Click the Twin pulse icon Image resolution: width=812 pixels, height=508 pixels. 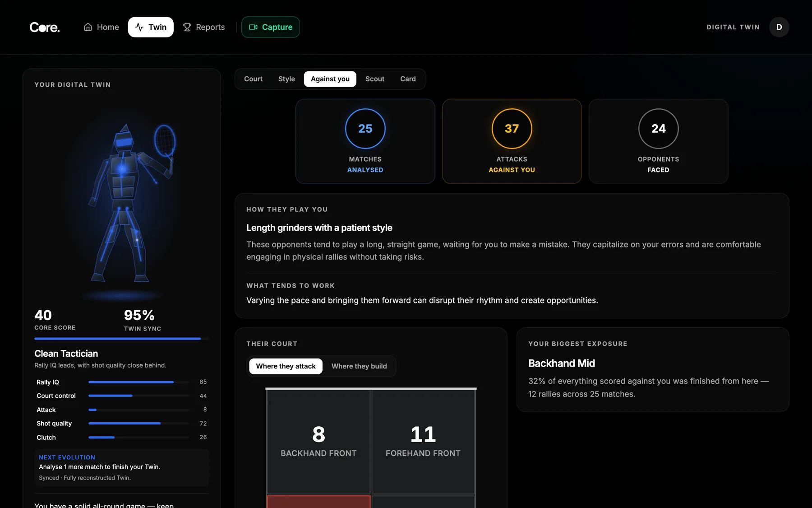click(139, 27)
